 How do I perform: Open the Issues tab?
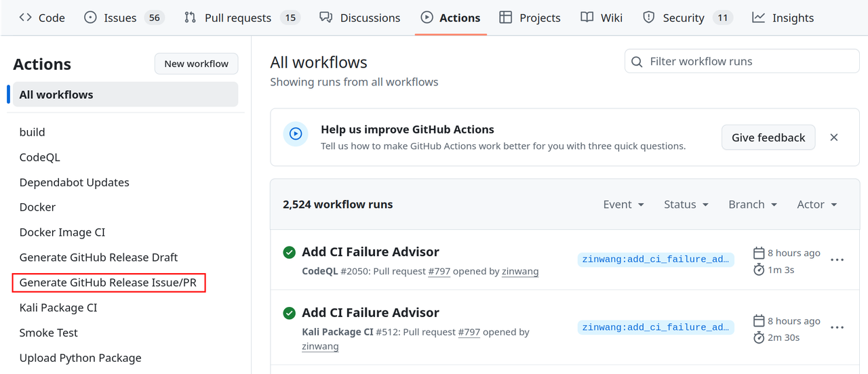[x=123, y=18]
